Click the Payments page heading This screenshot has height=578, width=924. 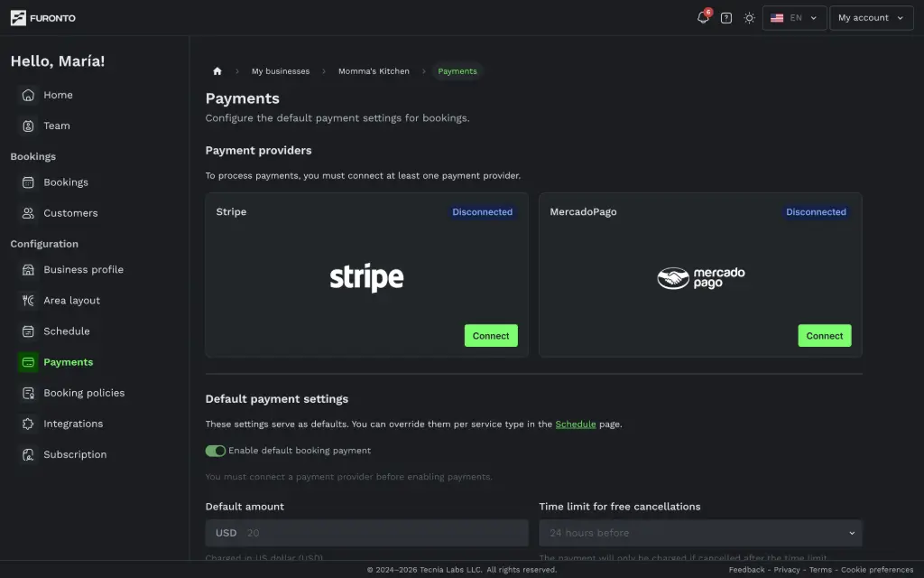click(242, 98)
